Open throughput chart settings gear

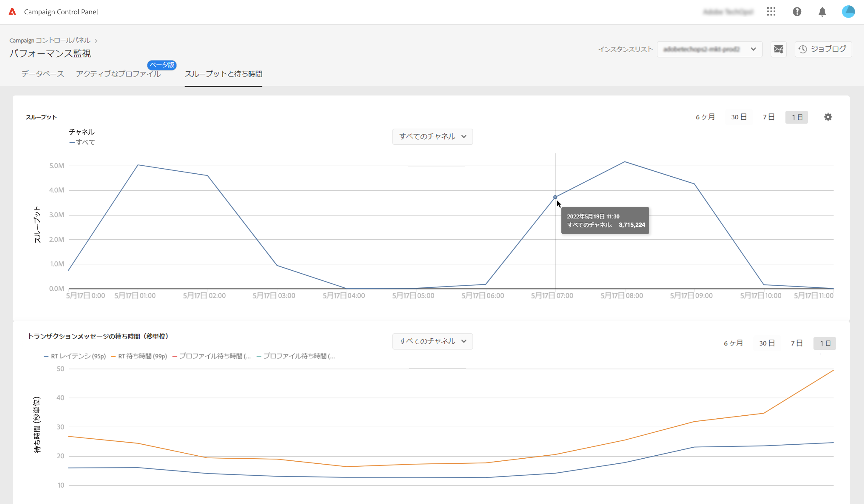point(828,117)
